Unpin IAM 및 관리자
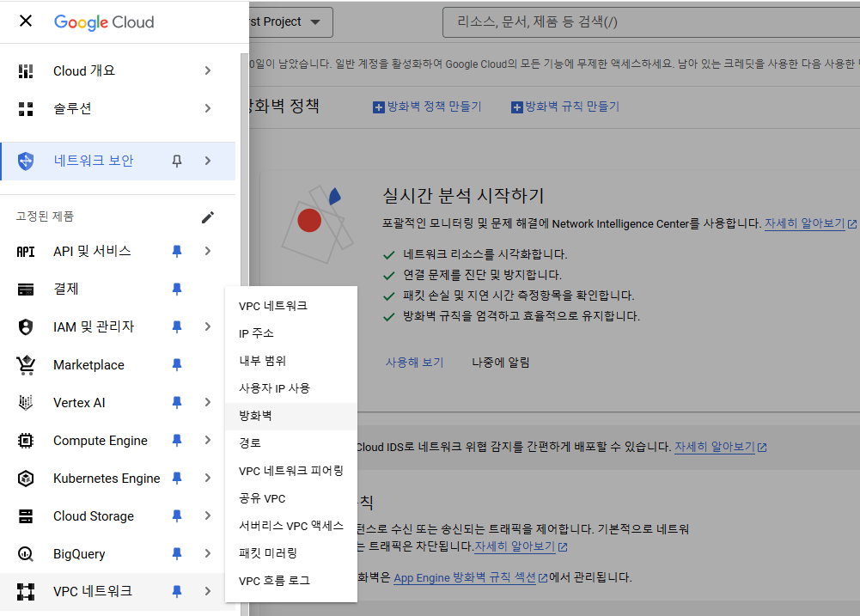The width and height of the screenshot is (860, 616). point(177,327)
